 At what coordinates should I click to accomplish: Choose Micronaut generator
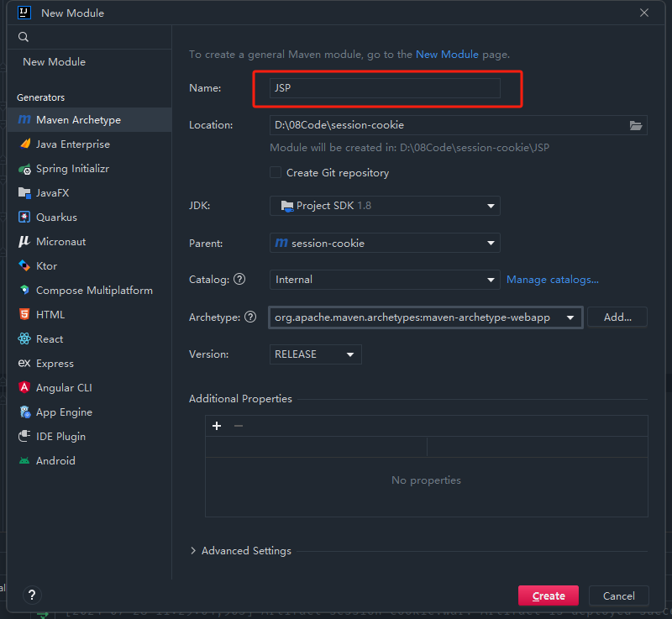point(89,242)
